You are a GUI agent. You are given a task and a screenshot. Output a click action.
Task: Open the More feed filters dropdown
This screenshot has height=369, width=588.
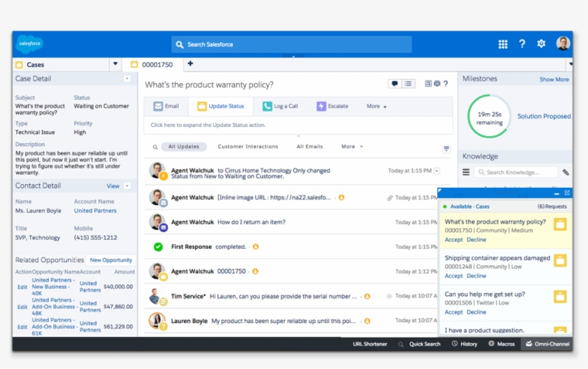coord(352,147)
